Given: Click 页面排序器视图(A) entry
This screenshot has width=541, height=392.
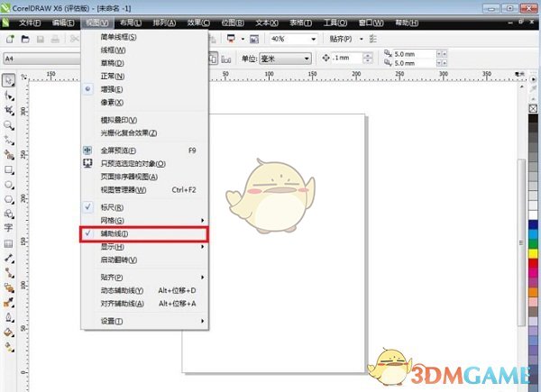Looking at the screenshot, I should pos(144,177).
